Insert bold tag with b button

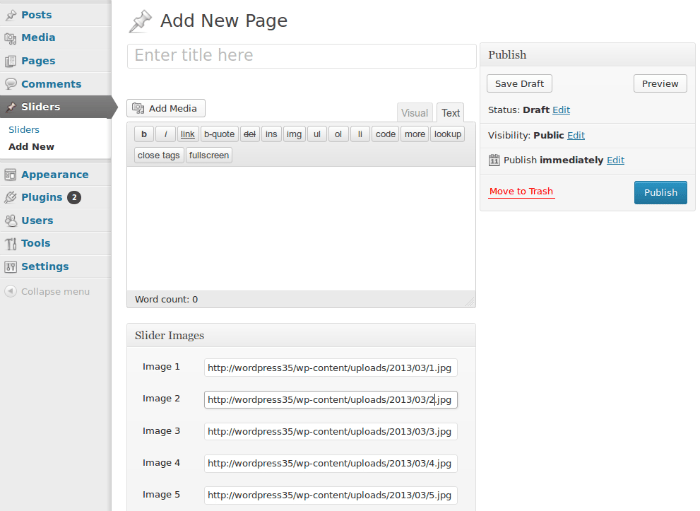point(144,134)
